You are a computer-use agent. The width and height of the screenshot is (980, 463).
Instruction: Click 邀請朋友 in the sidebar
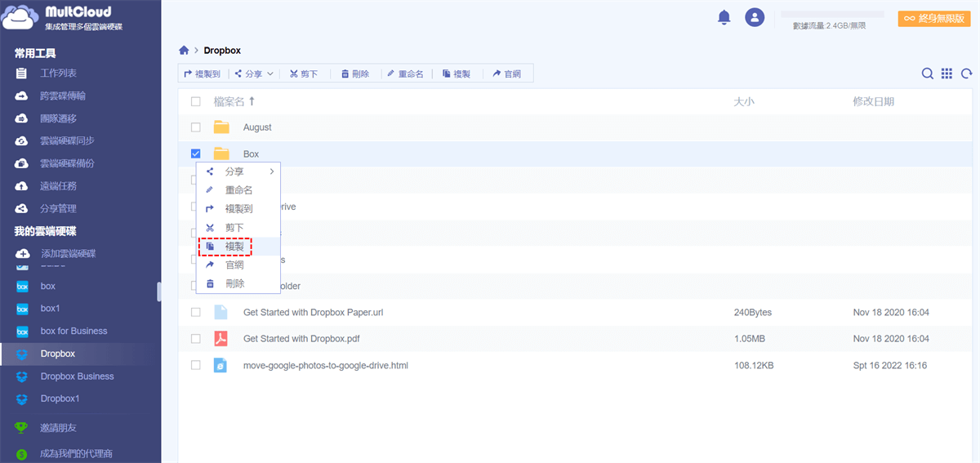pos(57,427)
